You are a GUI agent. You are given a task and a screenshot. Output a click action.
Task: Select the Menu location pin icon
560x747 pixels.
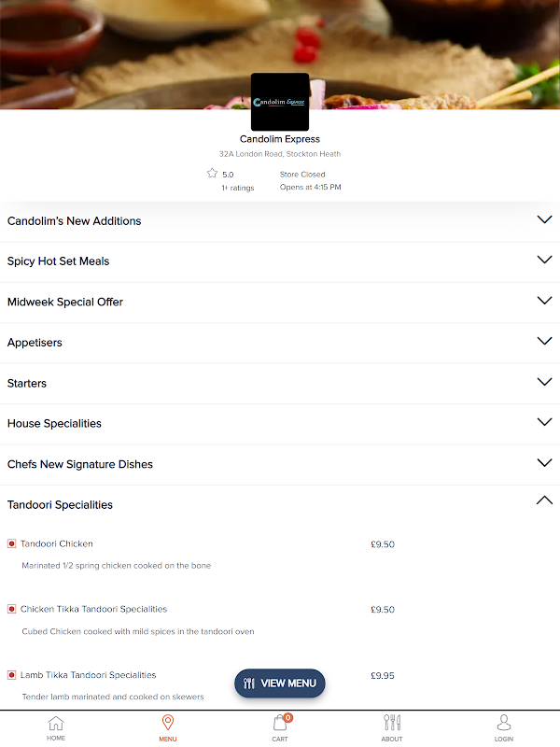[x=168, y=723]
